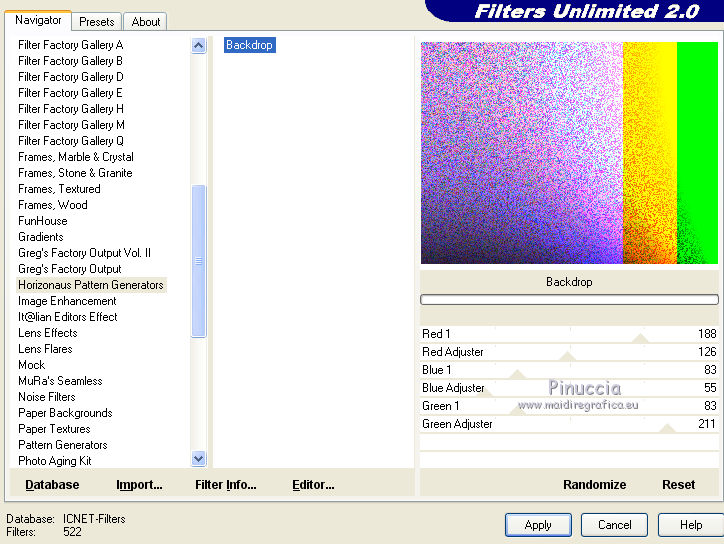
Task: Select Paper Textures category
Action: (54, 429)
